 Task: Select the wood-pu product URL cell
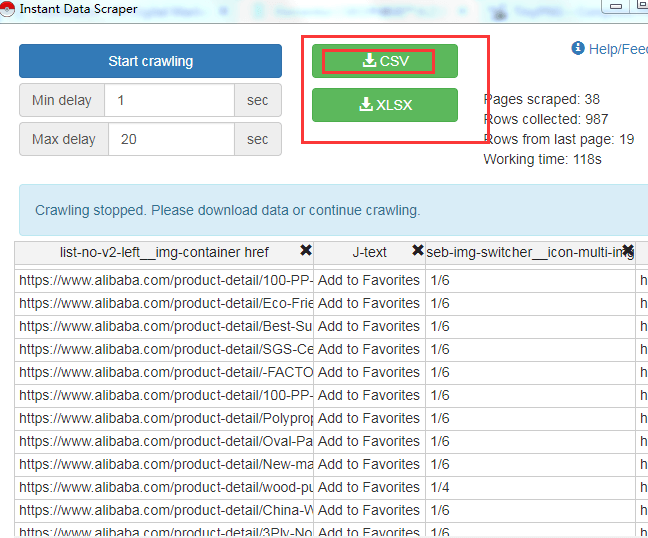164,488
